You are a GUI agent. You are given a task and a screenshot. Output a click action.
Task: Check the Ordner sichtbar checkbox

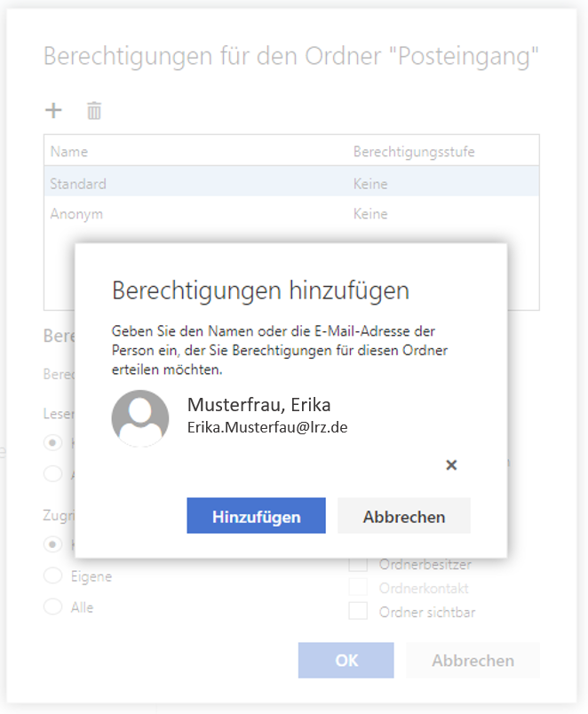(358, 611)
